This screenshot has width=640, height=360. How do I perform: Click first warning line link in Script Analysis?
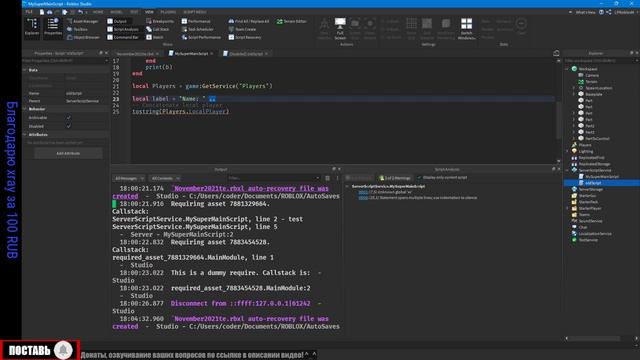tap(363, 192)
